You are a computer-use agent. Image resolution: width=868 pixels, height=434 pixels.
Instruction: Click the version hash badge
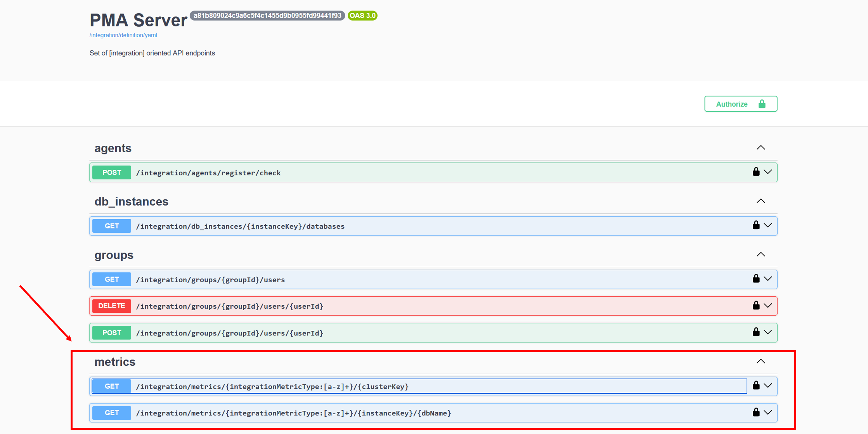pos(267,16)
